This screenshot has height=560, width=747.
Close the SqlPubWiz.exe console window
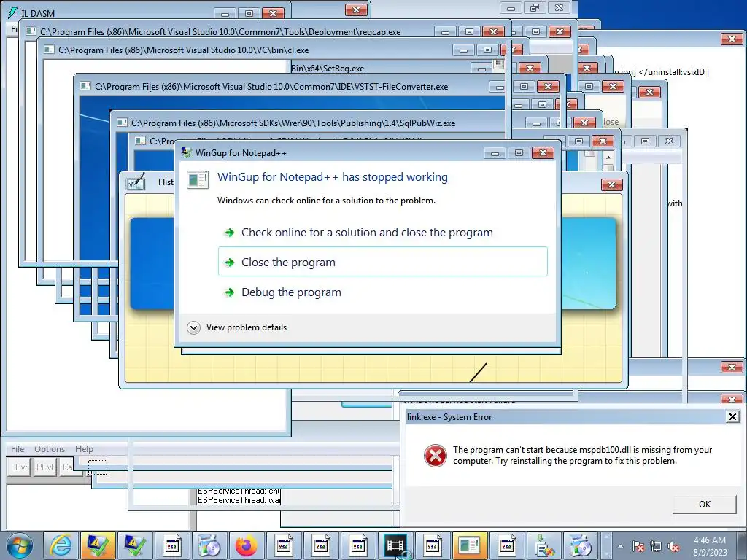584,122
